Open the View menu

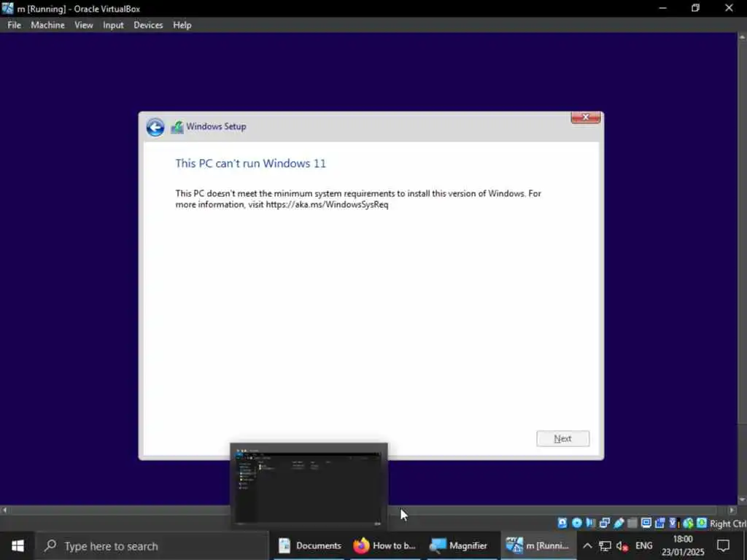83,26
